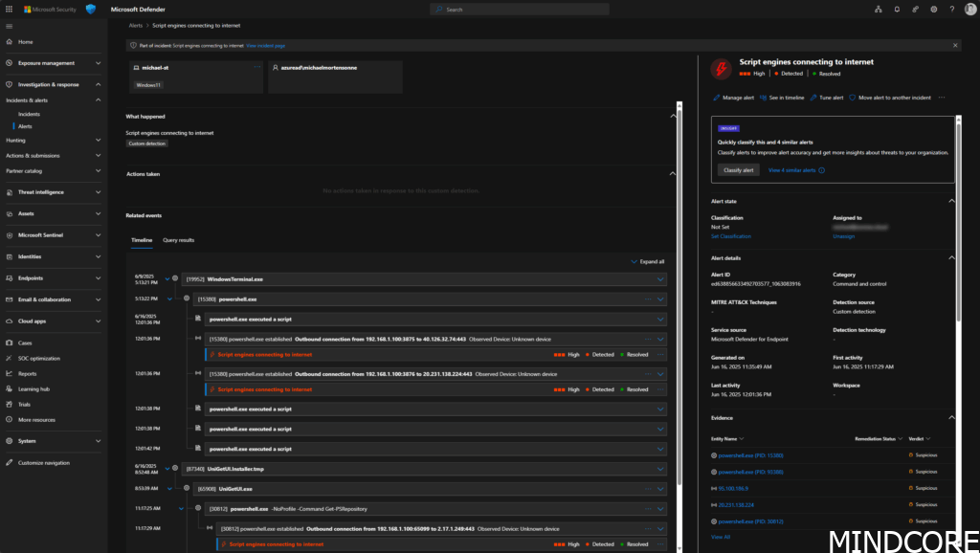This screenshot has width=980, height=553.
Task: Click process node icon for UniGetUI.Installer.tmp
Action: [x=175, y=469]
